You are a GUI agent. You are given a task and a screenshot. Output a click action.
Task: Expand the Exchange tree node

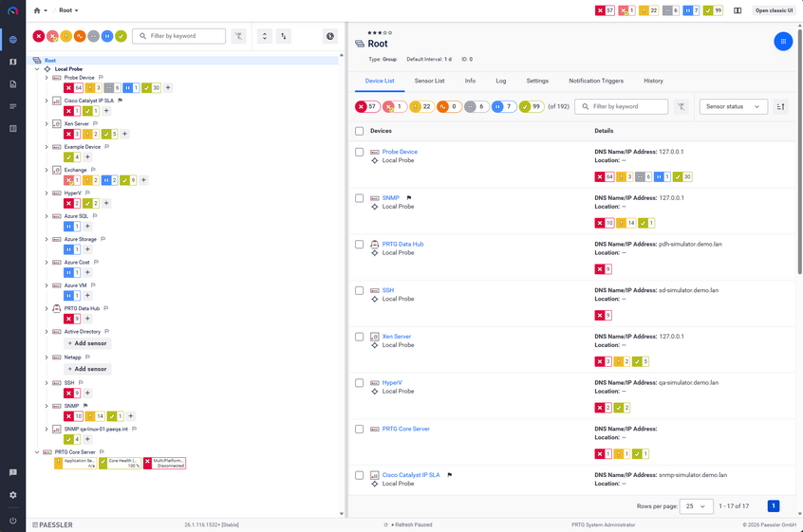coord(47,170)
